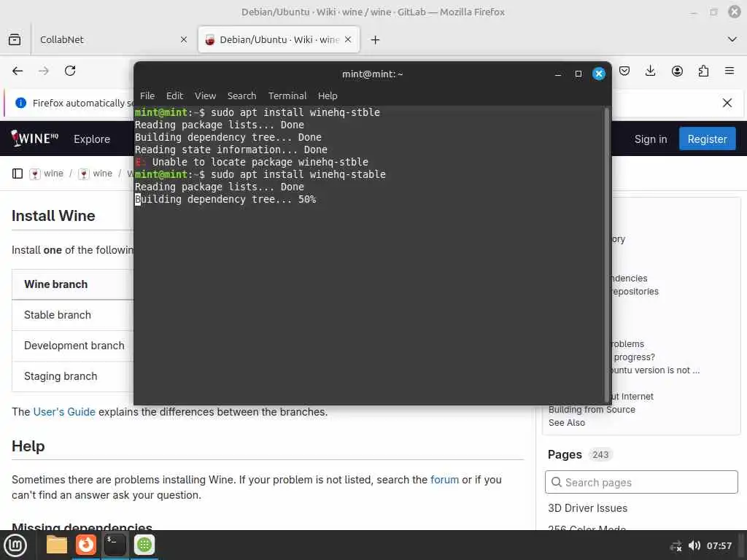
Task: Click the green grid app taskbar icon
Action: (144, 545)
